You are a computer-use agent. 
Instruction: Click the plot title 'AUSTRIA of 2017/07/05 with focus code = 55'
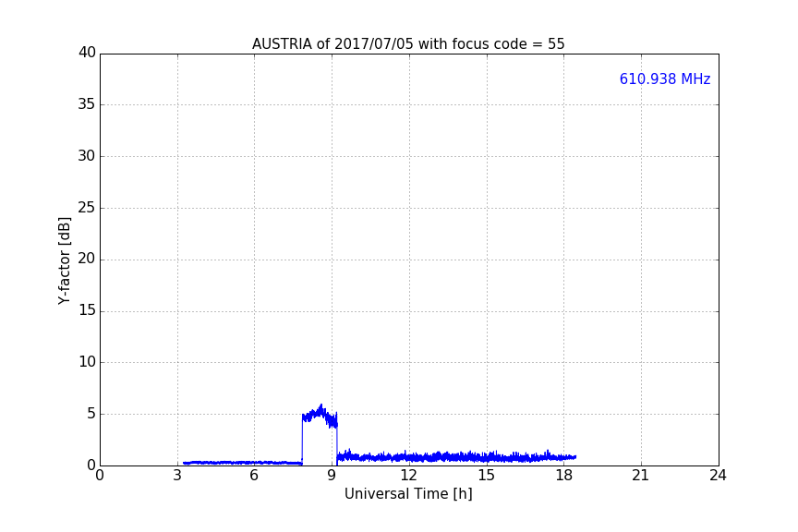click(408, 43)
